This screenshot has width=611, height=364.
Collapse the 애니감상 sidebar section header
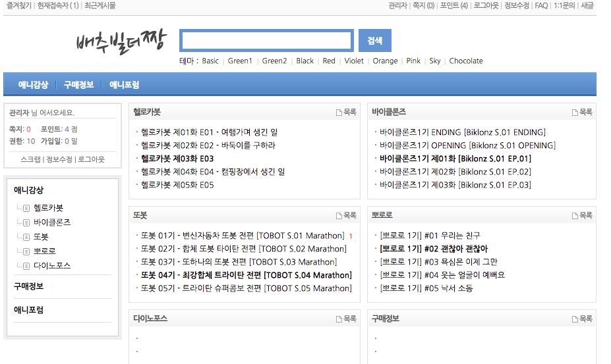(29, 190)
